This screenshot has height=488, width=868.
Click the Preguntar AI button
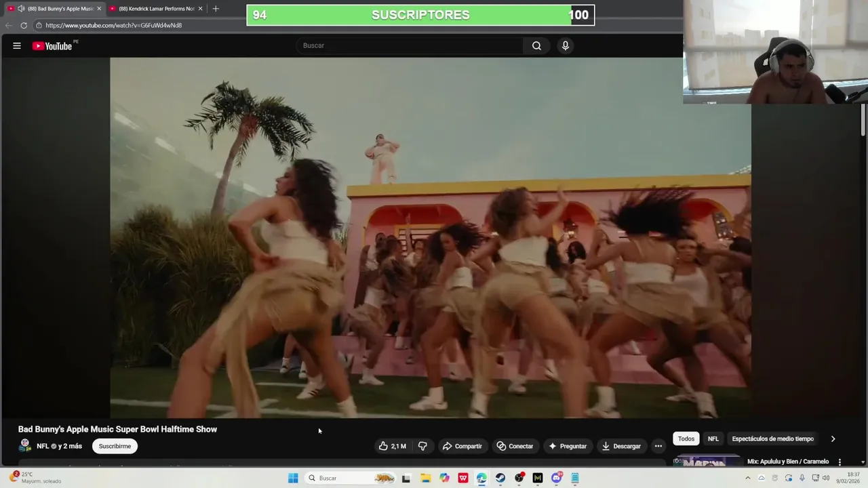[568, 446]
